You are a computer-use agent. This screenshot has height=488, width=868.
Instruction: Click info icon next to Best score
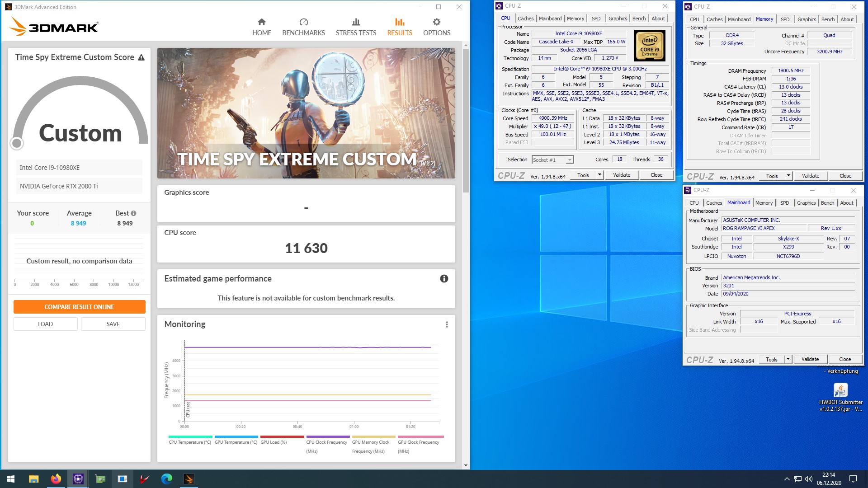(x=133, y=213)
